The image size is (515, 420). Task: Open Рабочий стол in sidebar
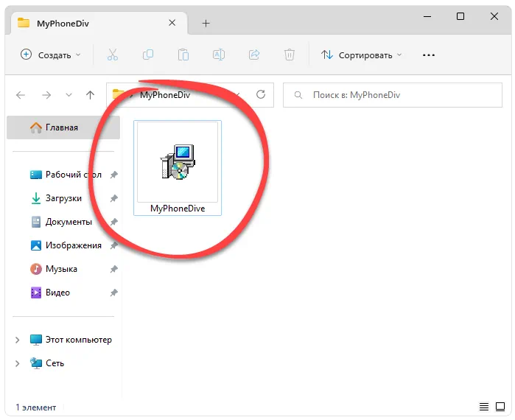pos(66,175)
